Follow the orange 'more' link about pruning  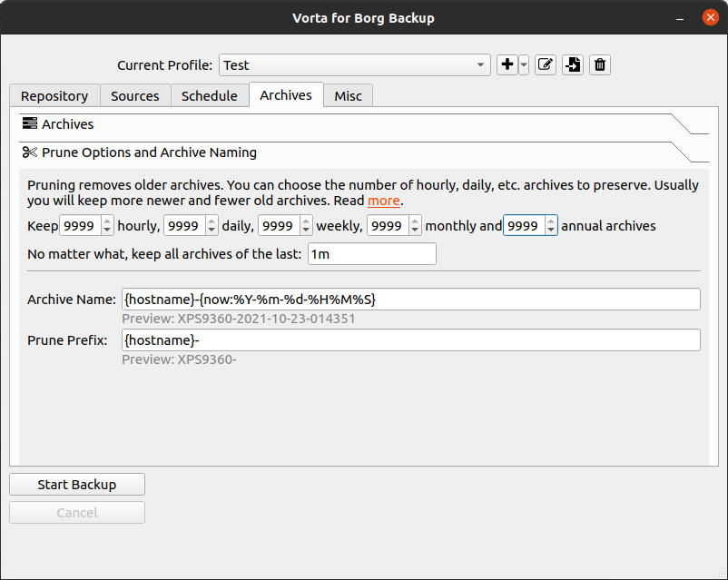click(384, 202)
